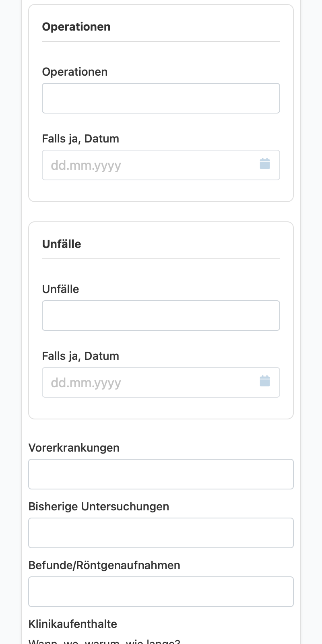Select the Befunde/Röntgenaufnahmen input field
Image resolution: width=322 pixels, height=644 pixels.
pos(161,592)
